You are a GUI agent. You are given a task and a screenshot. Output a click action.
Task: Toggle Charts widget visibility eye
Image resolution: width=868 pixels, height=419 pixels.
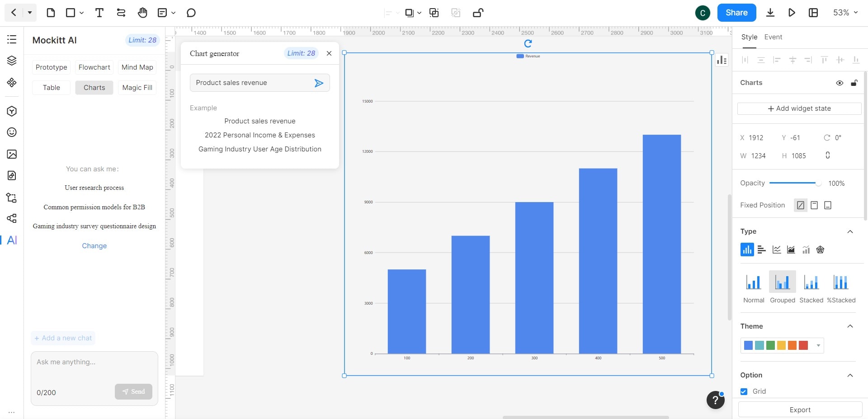pos(840,83)
